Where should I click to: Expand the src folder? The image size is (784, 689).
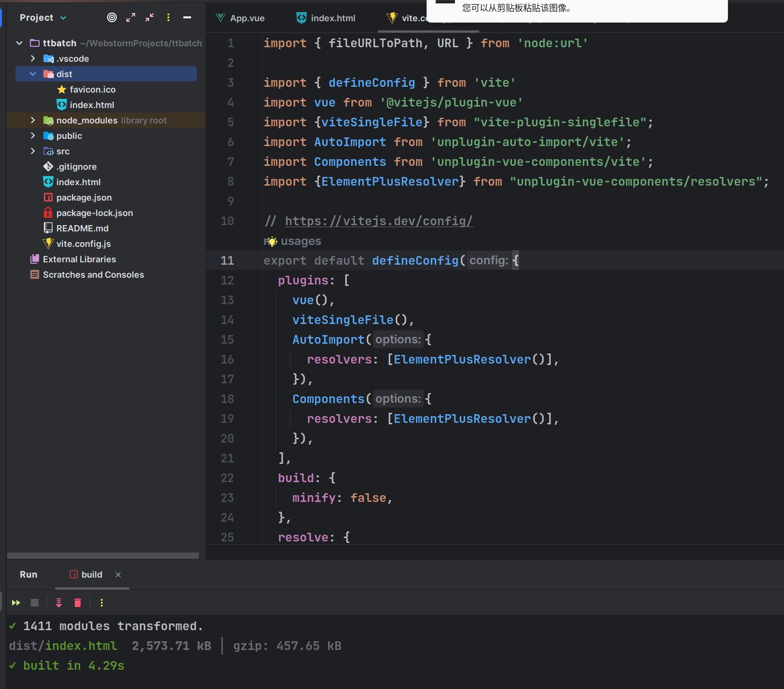coord(33,151)
